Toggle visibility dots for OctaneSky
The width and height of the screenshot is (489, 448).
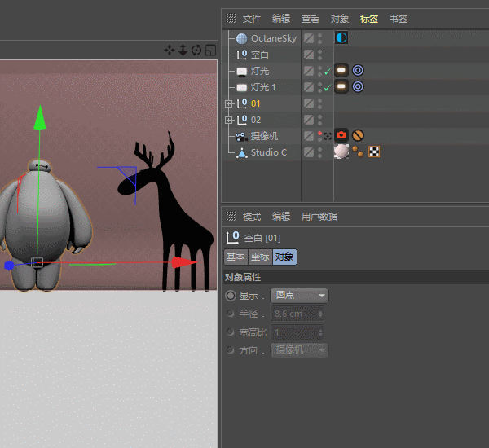[319, 38]
